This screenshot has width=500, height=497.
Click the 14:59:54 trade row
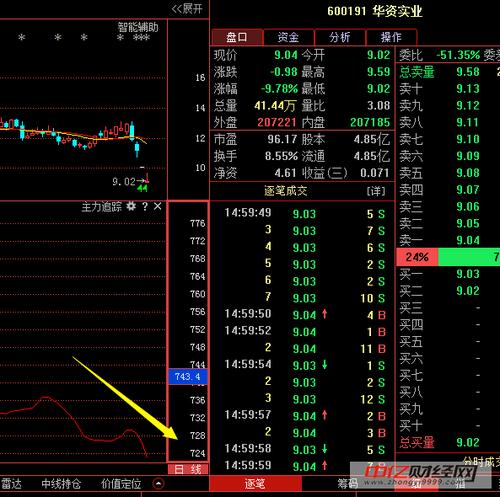click(303, 365)
